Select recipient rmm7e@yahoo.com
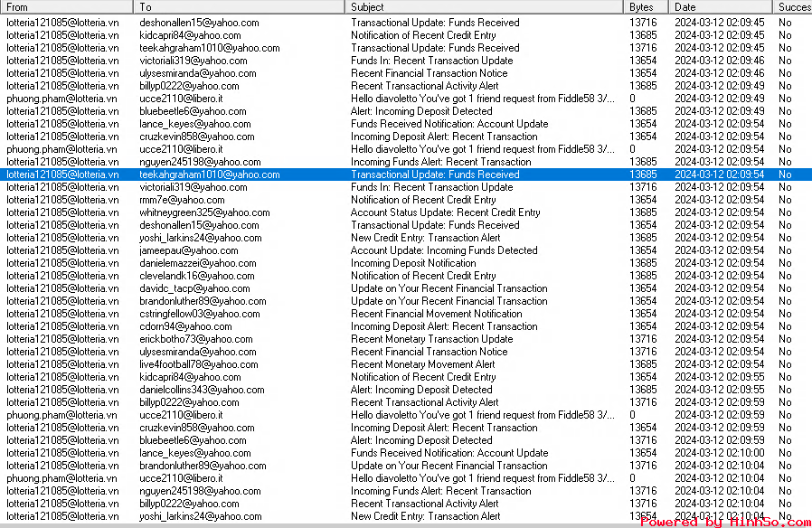The image size is (812, 528). coord(182,200)
